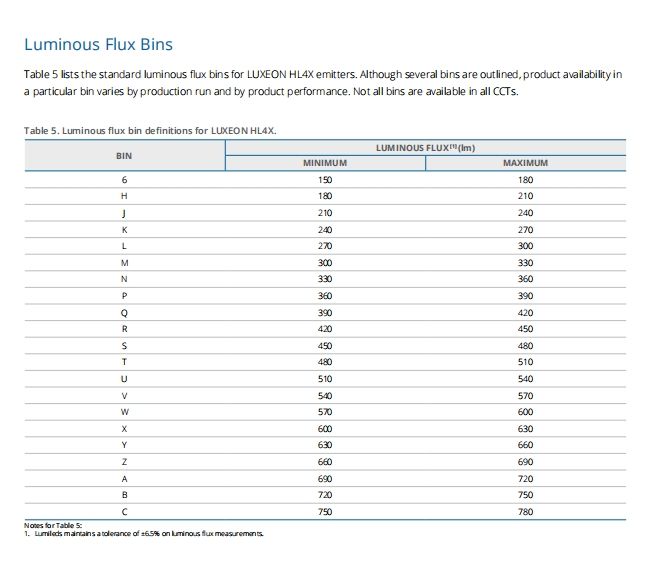Click the Notes for Table 5 footnote heading
Viewport: 651px width, 588px height.
tap(53, 526)
